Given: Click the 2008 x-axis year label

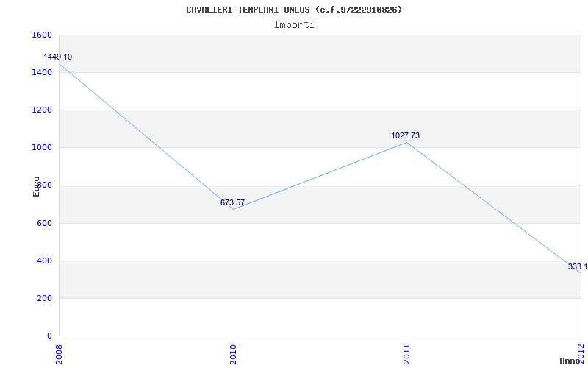Looking at the screenshot, I should click(60, 355).
